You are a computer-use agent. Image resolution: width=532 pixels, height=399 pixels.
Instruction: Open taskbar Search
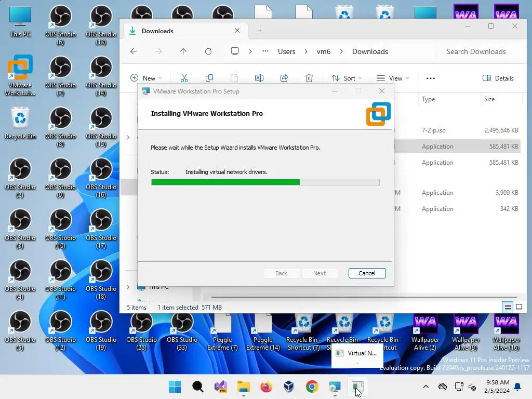coord(198,387)
